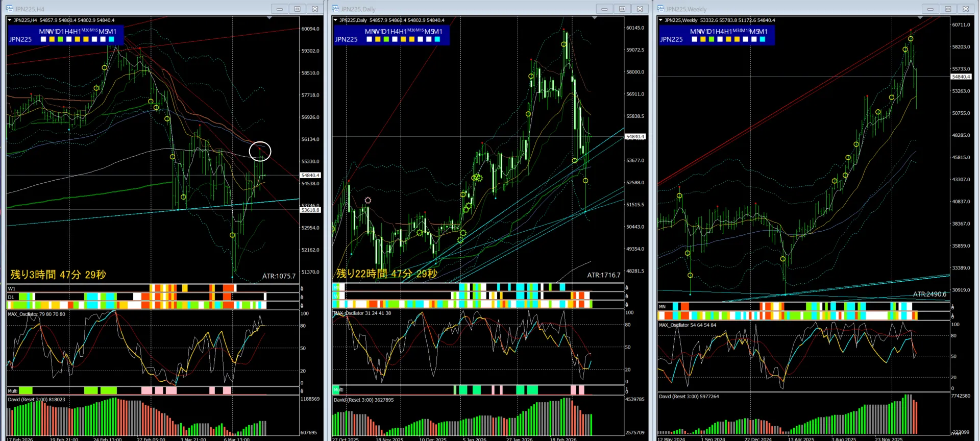Click the 1188569 value on the H4 David scale

(x=310, y=399)
